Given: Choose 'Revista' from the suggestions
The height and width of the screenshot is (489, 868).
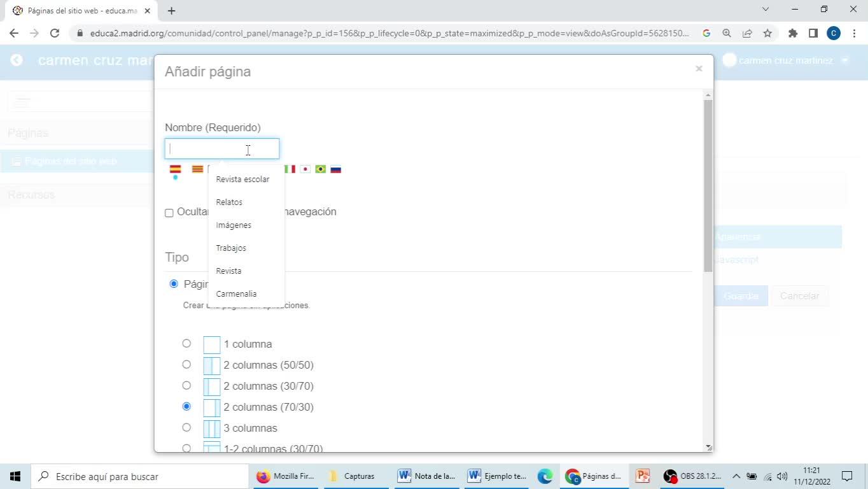Looking at the screenshot, I should coord(246,271).
